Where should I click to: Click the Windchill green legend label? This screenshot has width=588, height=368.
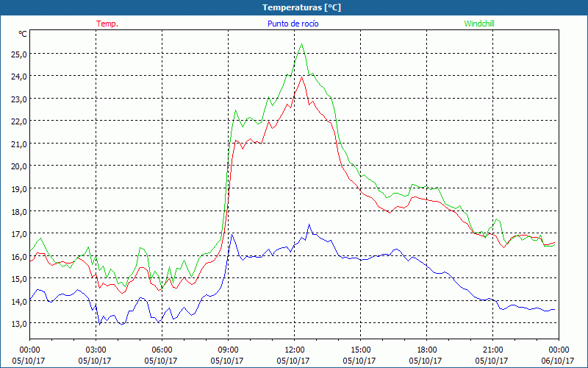(x=479, y=24)
